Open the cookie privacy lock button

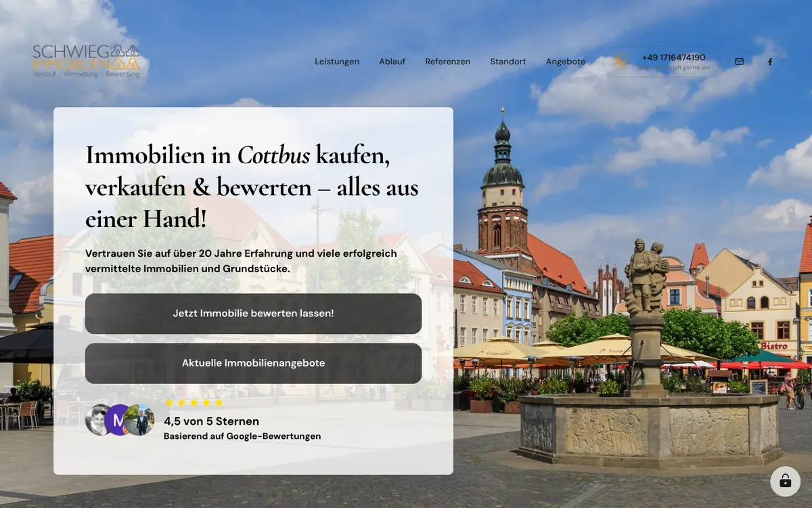tap(785, 481)
